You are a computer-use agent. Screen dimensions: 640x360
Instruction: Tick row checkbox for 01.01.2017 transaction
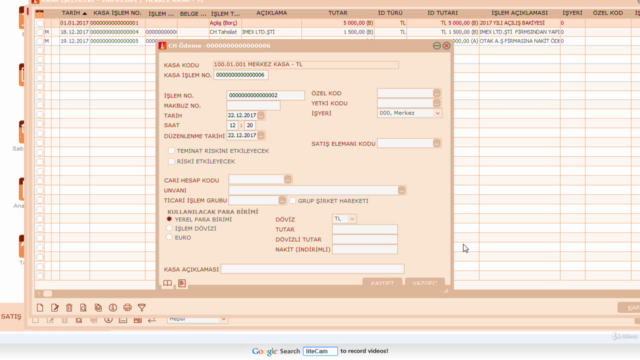pos(40,23)
